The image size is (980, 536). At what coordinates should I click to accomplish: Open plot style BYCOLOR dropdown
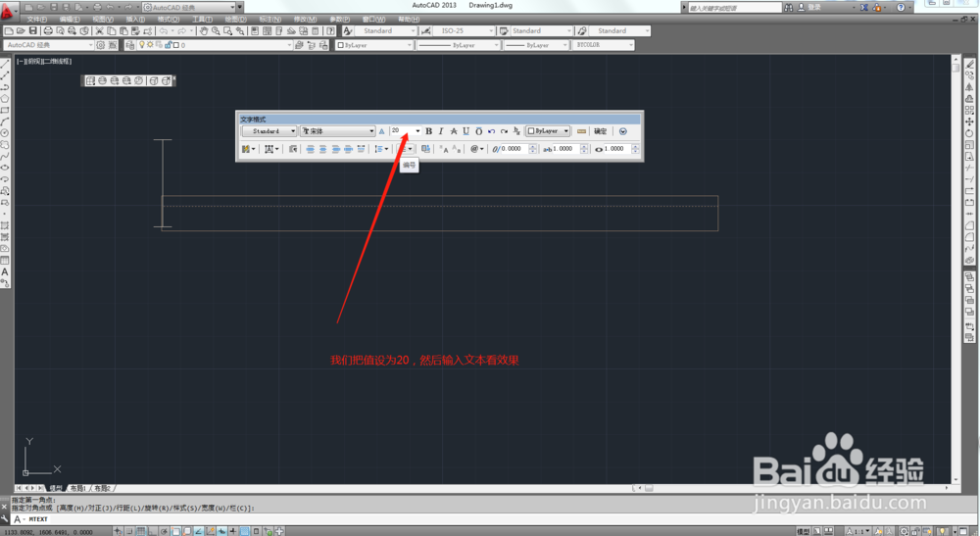click(x=604, y=45)
